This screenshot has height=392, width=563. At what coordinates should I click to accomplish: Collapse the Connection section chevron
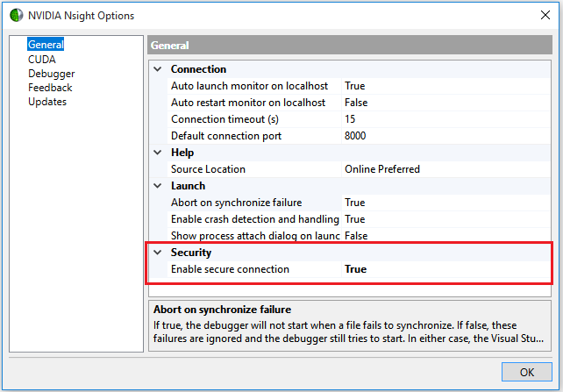click(158, 69)
